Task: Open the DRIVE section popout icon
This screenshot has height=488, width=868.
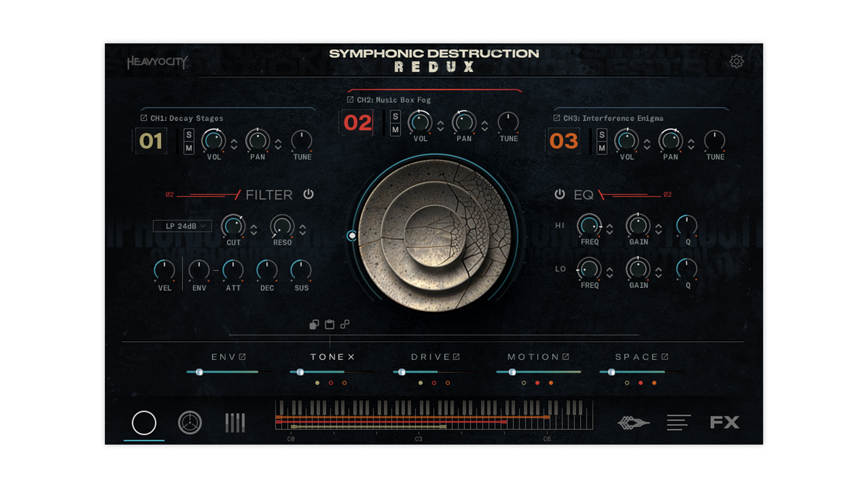Action: pos(456,356)
